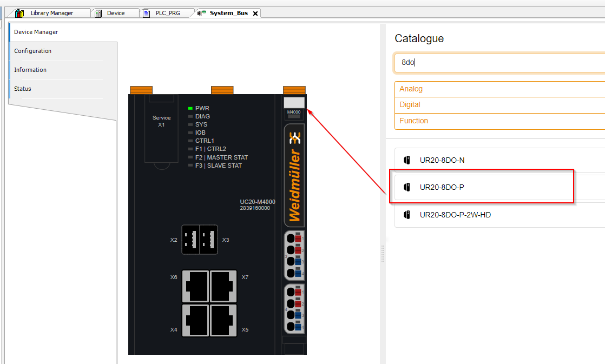Click the empty module slot above M4000
Image resolution: width=605 pixels, height=364 pixels.
(294, 103)
